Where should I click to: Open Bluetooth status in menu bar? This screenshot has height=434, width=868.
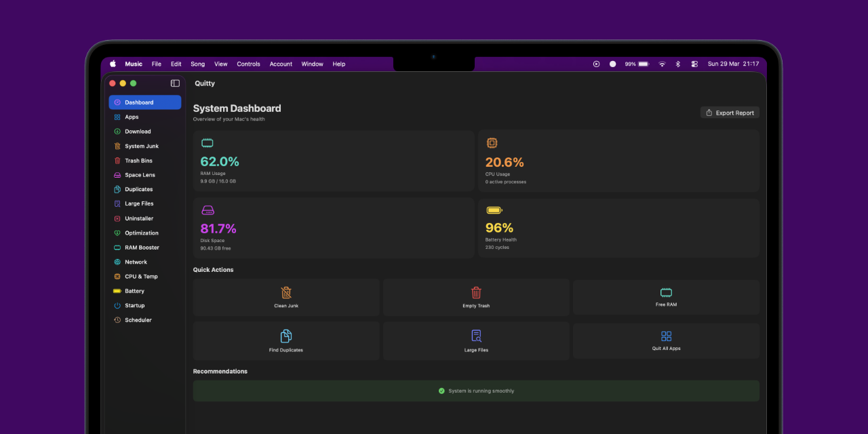[677, 64]
